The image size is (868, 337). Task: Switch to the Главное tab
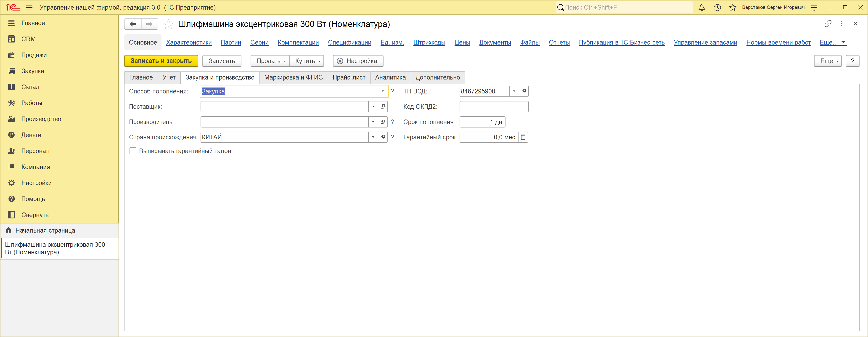coord(141,77)
